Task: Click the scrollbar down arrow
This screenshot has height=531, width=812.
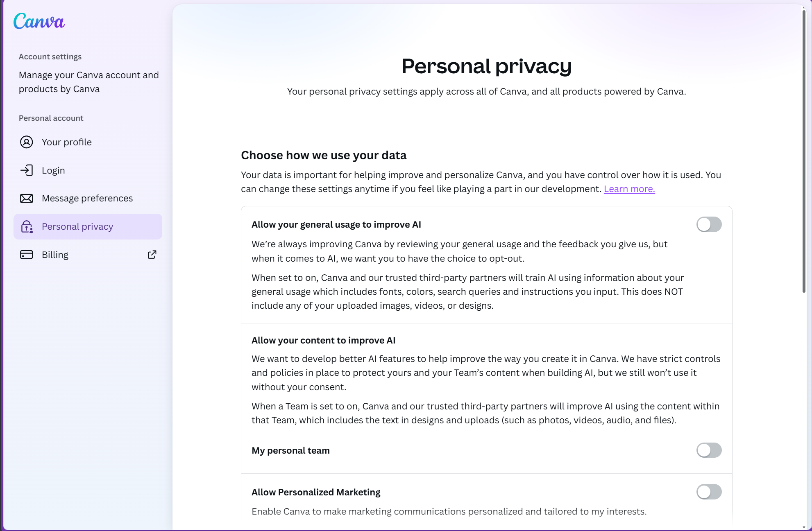Action: click(804, 527)
